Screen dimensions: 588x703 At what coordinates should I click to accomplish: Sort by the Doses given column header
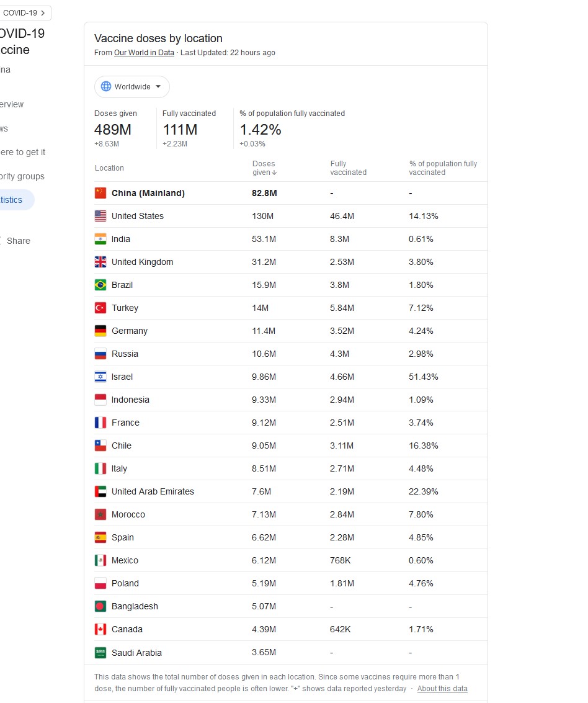[264, 168]
